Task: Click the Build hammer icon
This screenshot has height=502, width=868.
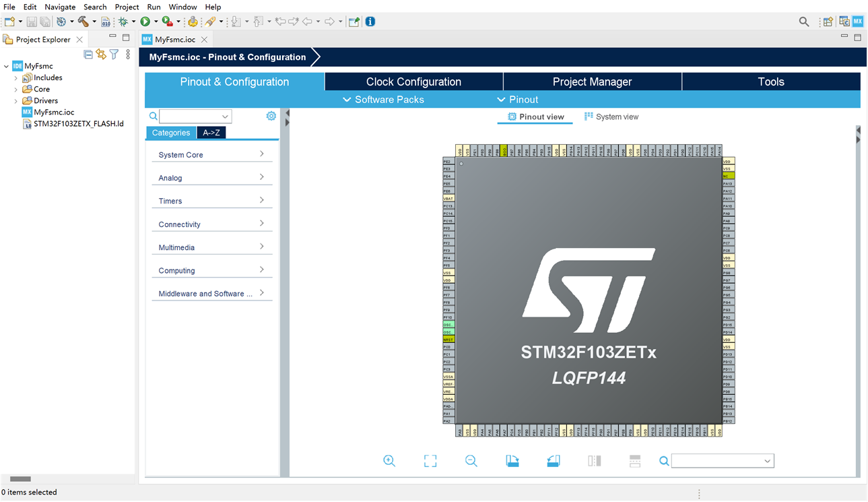Action: 83,22
